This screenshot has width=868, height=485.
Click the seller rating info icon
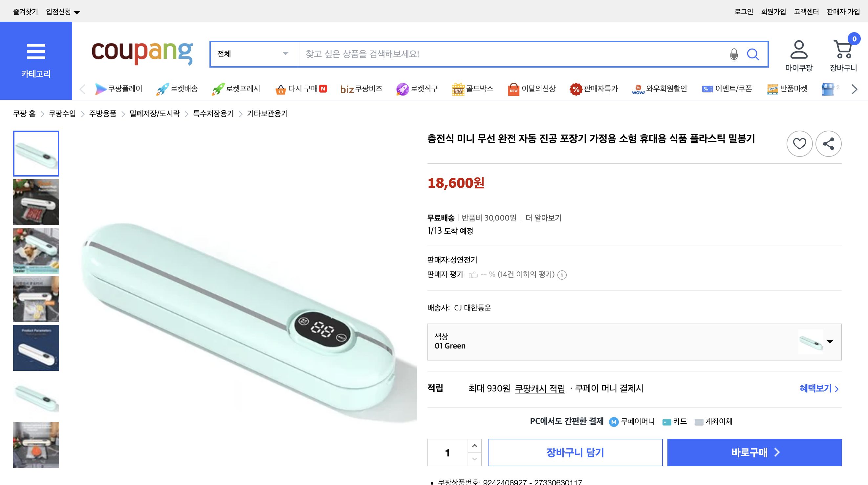pyautogui.click(x=561, y=275)
